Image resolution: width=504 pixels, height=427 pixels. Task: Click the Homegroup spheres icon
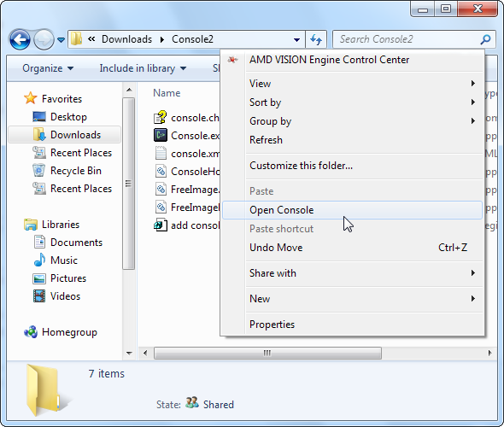coord(31,332)
